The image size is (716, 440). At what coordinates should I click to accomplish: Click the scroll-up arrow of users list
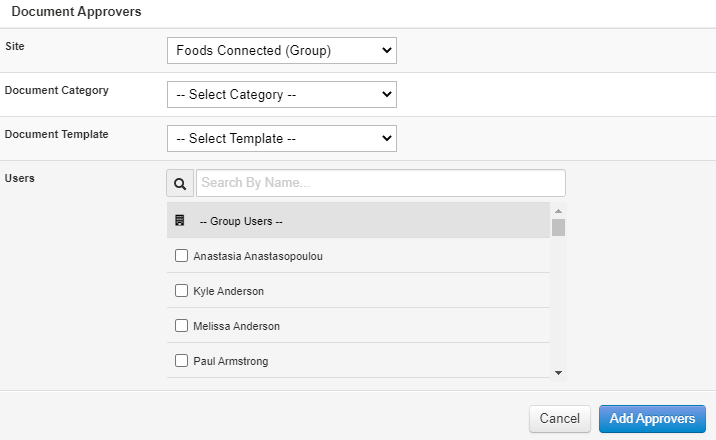[x=558, y=211]
